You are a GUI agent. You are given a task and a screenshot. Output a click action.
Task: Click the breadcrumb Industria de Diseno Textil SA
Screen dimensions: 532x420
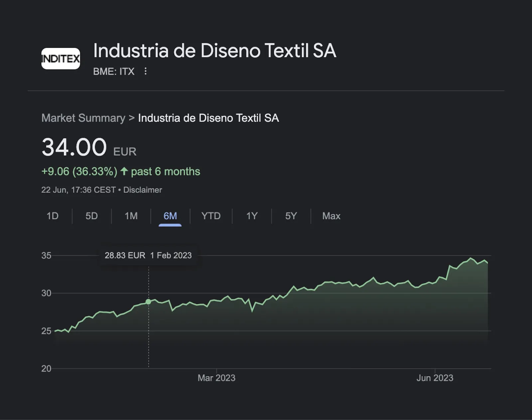[208, 118]
